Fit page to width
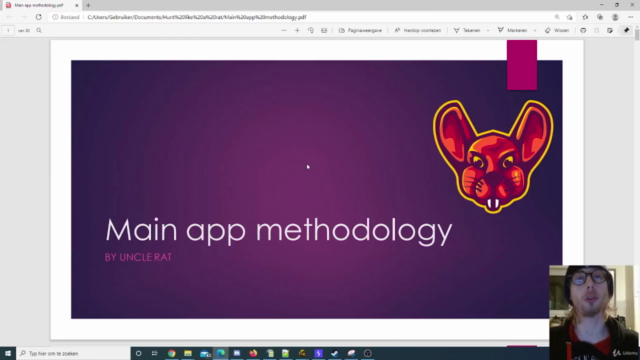The width and height of the screenshot is (640, 360). point(324,30)
